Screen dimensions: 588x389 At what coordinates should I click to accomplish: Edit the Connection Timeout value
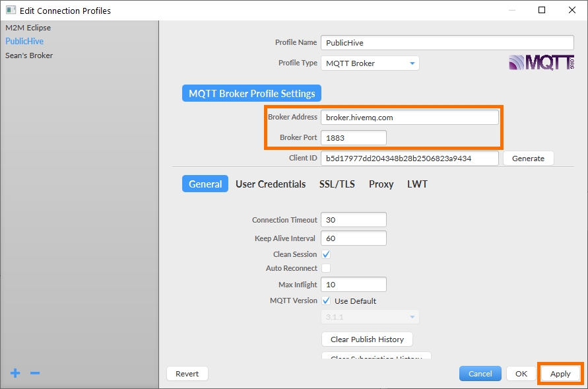[354, 220]
